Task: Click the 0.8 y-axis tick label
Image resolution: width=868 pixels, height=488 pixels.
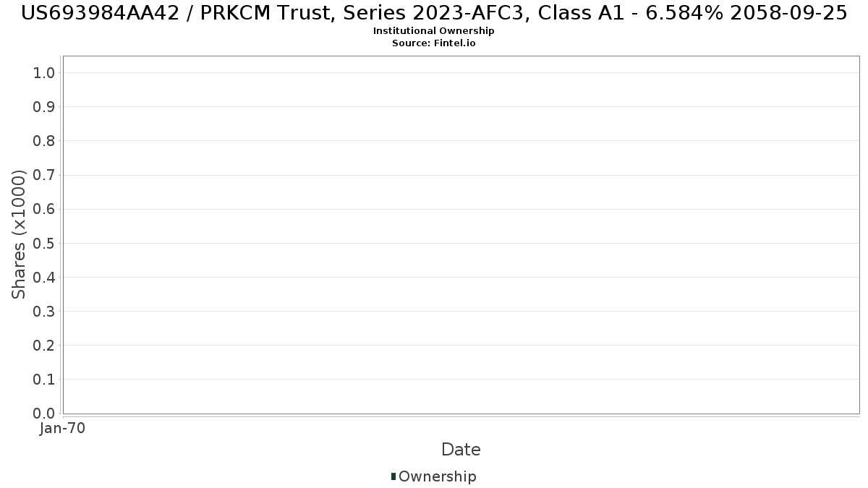Action: pyautogui.click(x=44, y=140)
